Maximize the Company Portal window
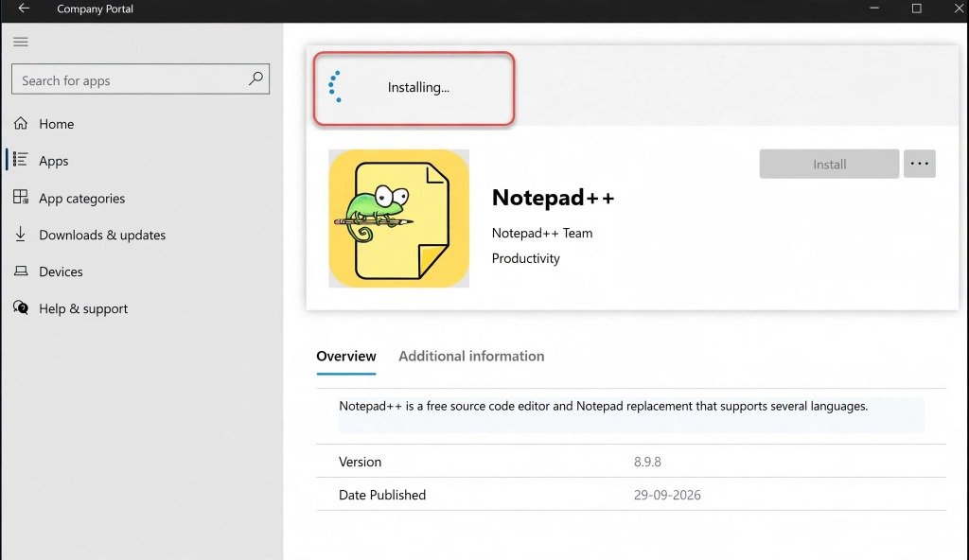The width and height of the screenshot is (969, 560). tap(916, 9)
